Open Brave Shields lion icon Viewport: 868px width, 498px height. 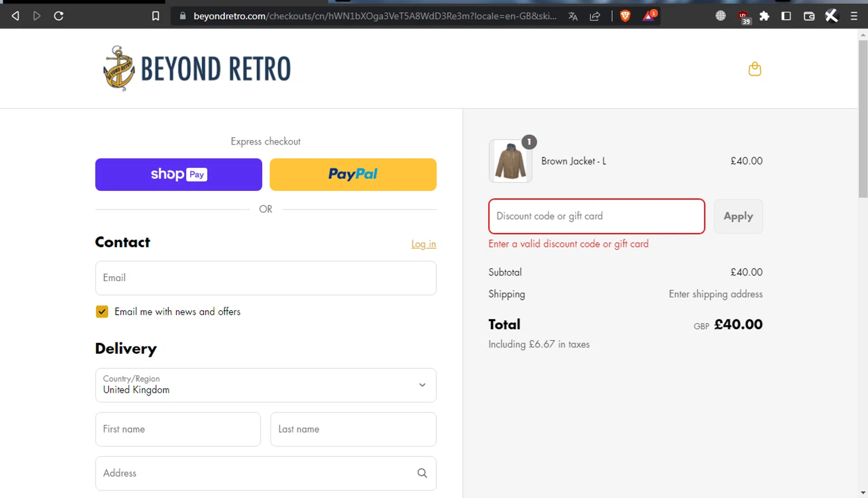[x=625, y=16]
